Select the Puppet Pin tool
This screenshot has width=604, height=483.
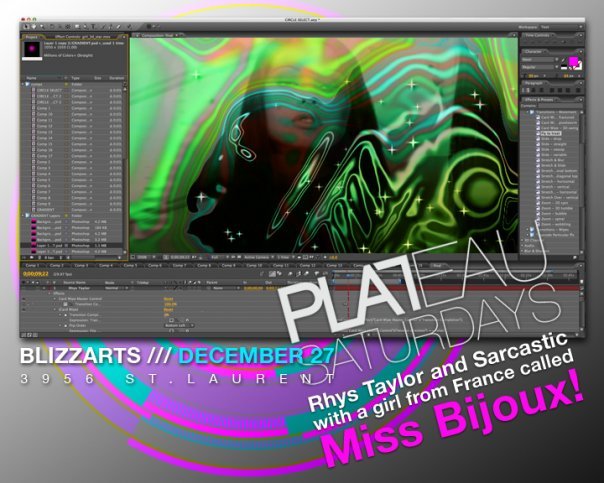point(129,27)
